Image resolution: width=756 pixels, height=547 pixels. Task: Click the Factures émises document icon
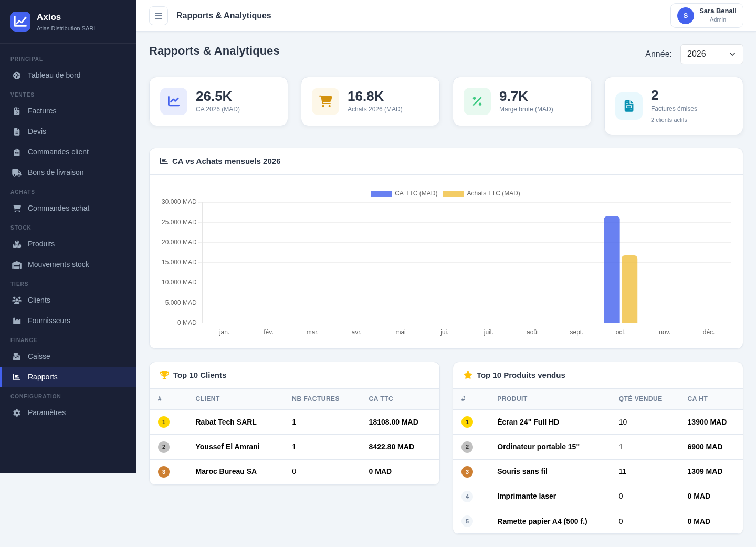coord(629,106)
